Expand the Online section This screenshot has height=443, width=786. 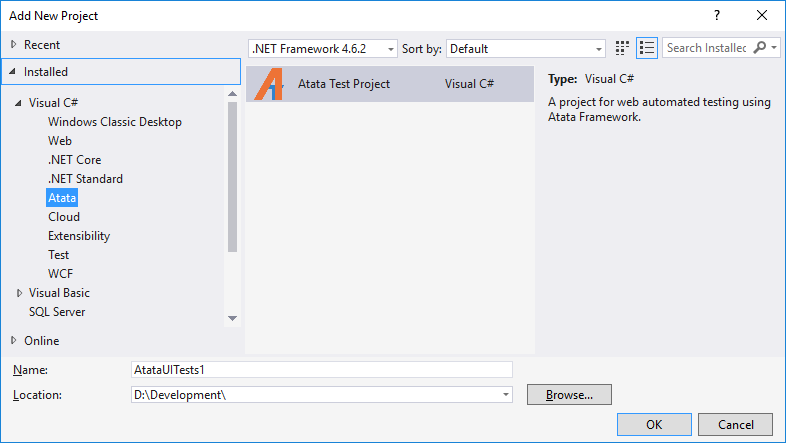click(14, 341)
